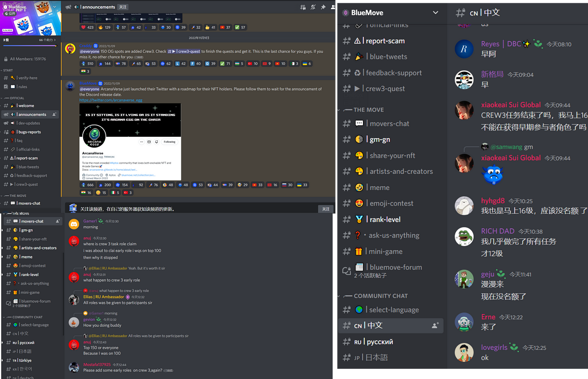
Task: Open RICH DAD's frog avatar
Action: [x=464, y=236]
